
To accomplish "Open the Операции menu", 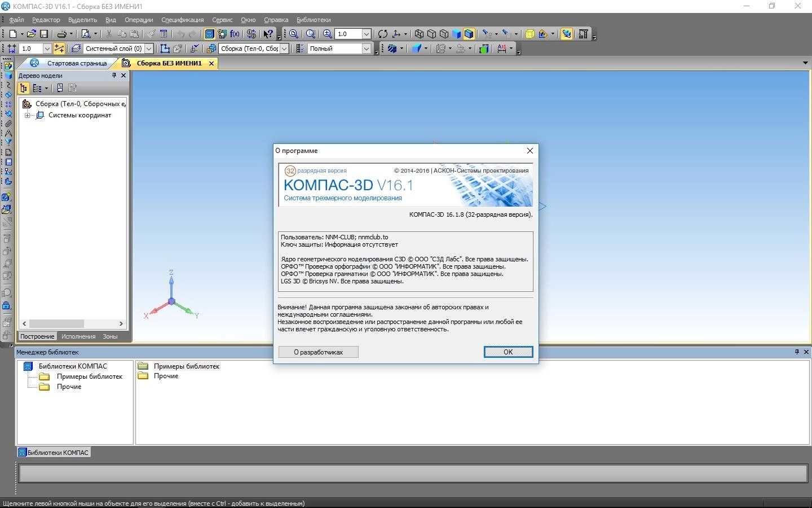I will pos(139,20).
